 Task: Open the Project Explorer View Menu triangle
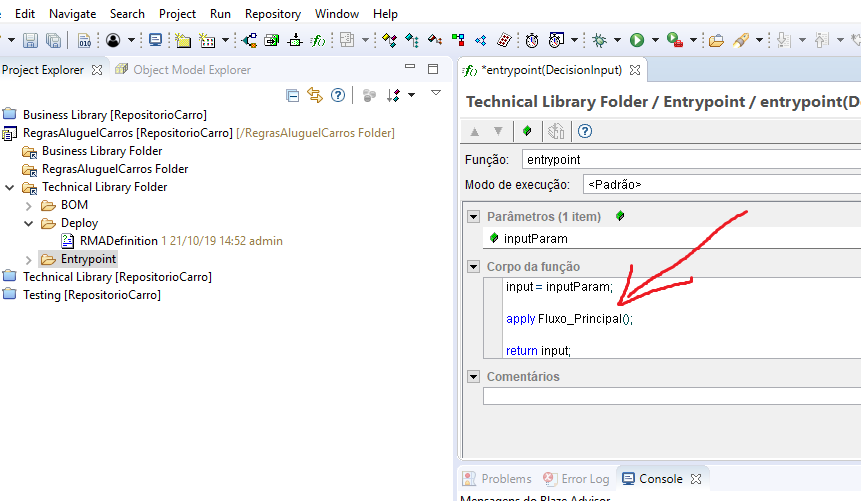tap(436, 93)
